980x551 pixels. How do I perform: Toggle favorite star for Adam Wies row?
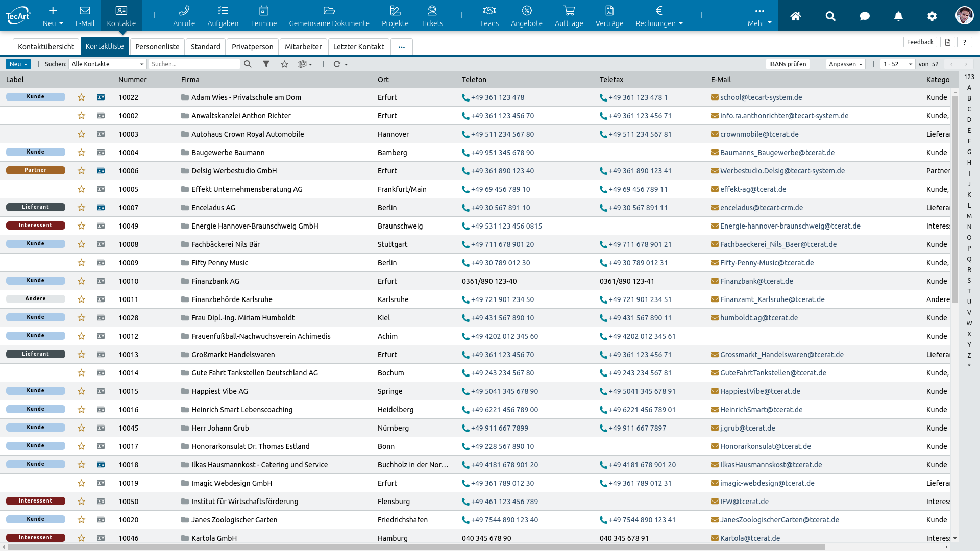point(81,97)
